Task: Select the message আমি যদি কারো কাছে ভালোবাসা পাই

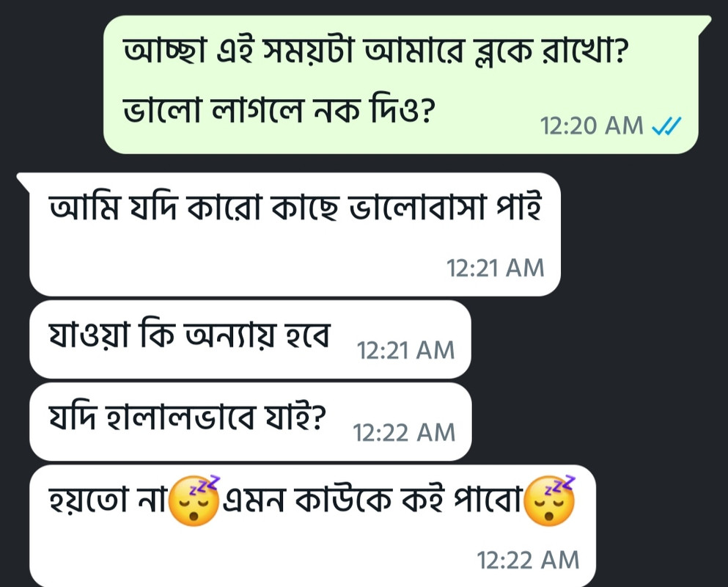Action: [x=295, y=207]
